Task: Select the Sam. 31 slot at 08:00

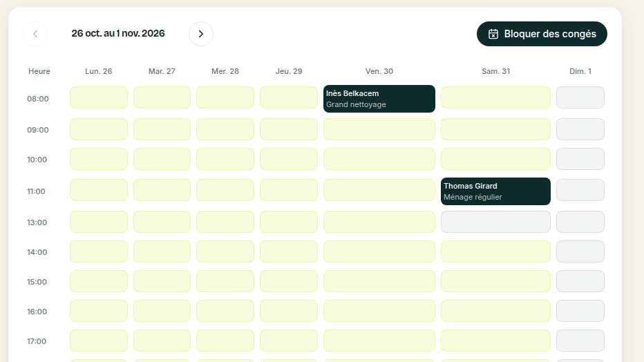Action: click(x=495, y=97)
